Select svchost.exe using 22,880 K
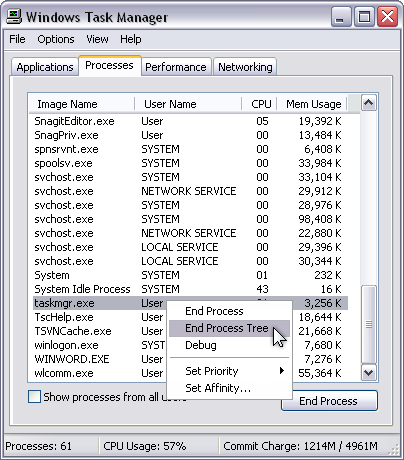This screenshot has width=404, height=460. (190, 233)
